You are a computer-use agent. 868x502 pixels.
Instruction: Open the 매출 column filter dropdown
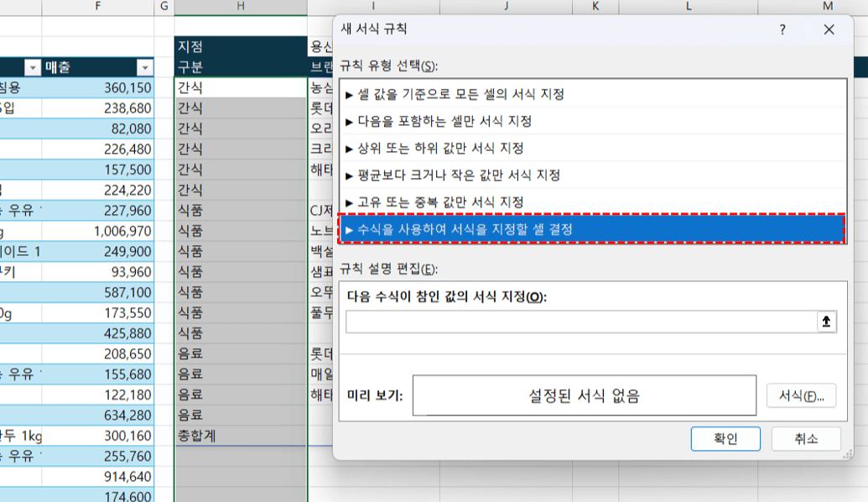point(145,68)
